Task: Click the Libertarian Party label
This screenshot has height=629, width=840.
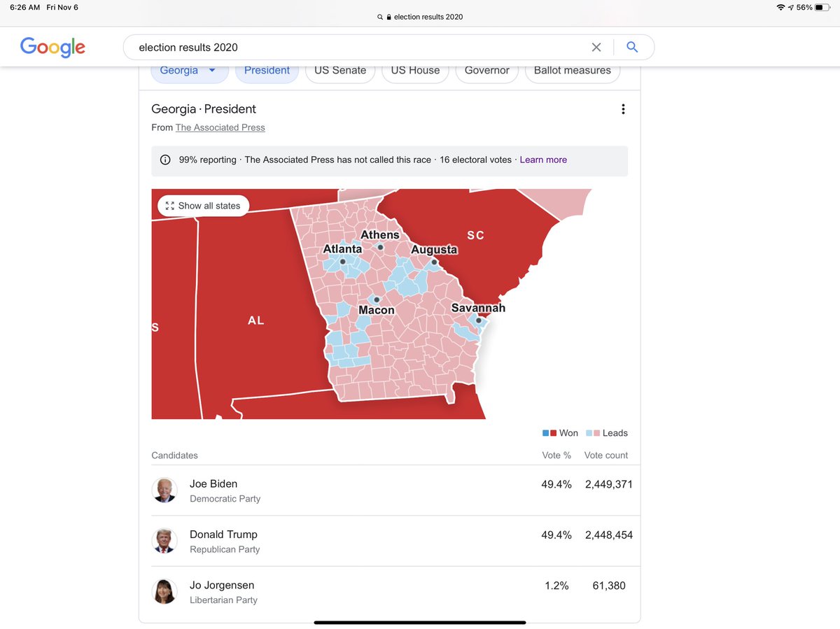Action: coord(223,600)
